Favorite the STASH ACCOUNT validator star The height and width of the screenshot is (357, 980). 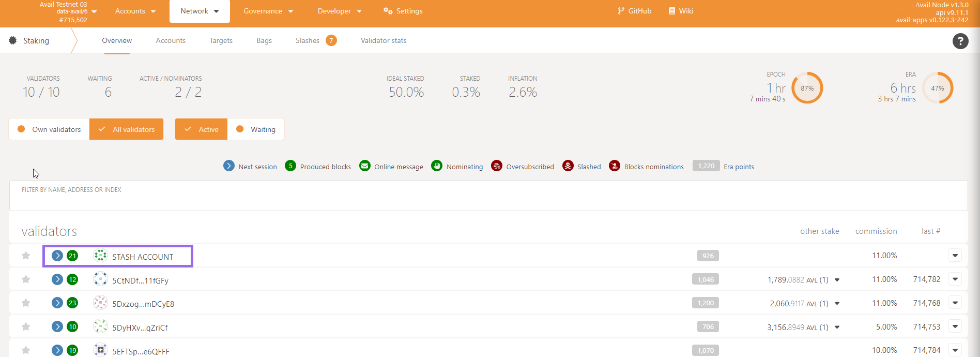click(26, 256)
